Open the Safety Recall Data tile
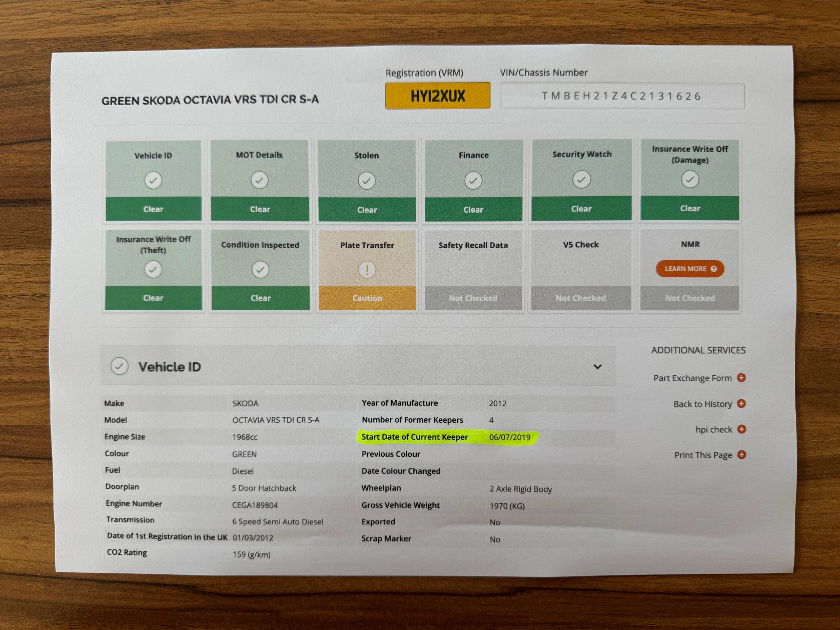Viewport: 840px width, 630px height. click(473, 270)
